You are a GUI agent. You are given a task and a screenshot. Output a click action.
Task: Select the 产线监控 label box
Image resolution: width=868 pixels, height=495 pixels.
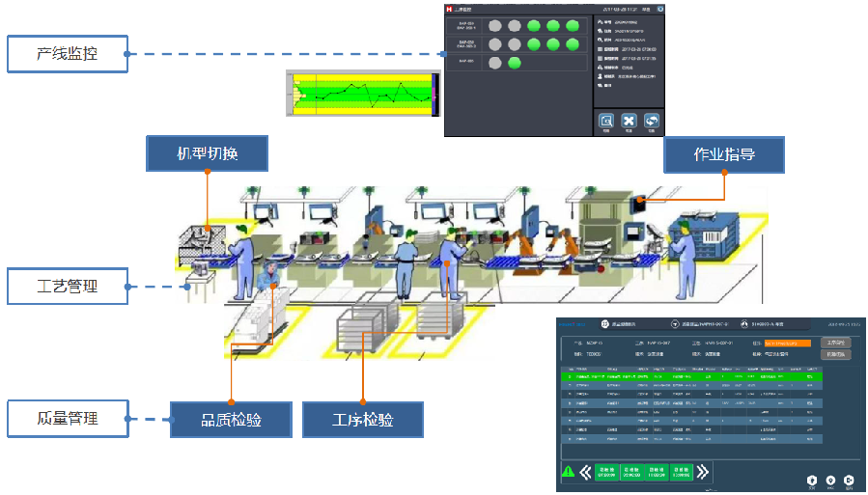67,54
